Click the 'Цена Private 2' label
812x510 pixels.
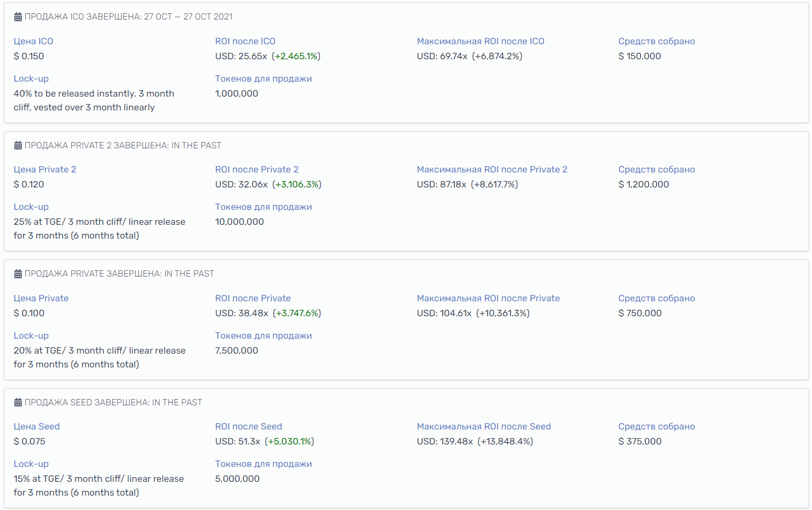point(45,170)
